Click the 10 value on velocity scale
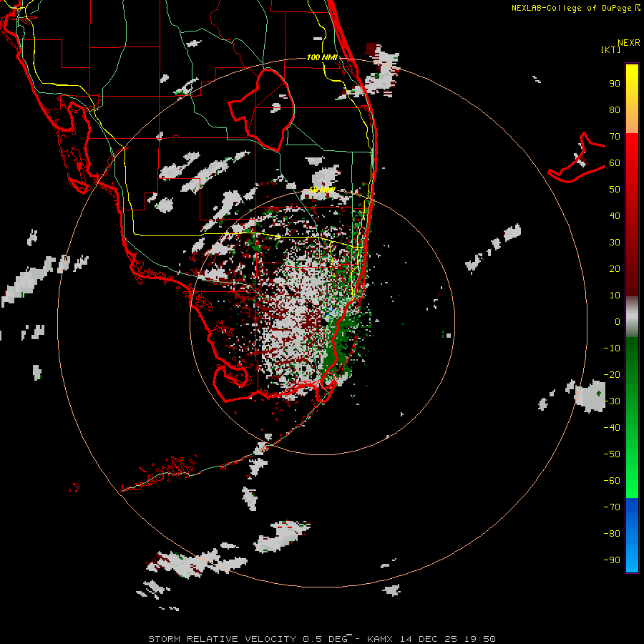The height and width of the screenshot is (644, 644). [x=615, y=296]
